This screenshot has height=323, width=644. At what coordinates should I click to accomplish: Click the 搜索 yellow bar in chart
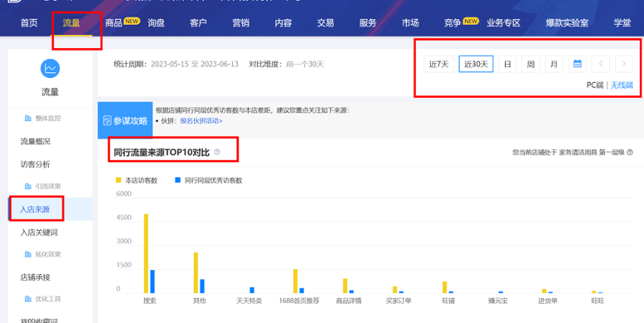(x=146, y=253)
